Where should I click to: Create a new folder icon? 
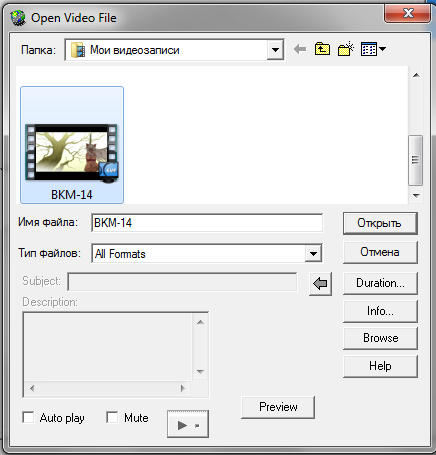(x=346, y=49)
